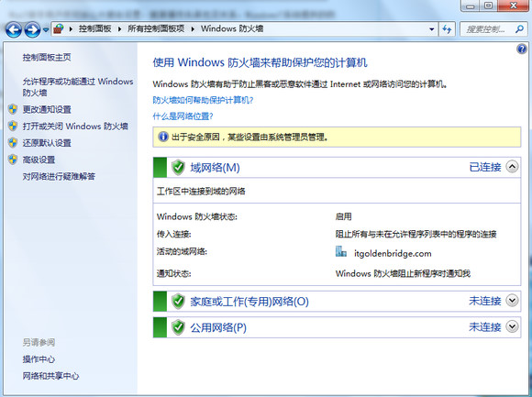532x397 pixels.
Task: Click shield icon beside 更改通知设置
Action: (13, 109)
